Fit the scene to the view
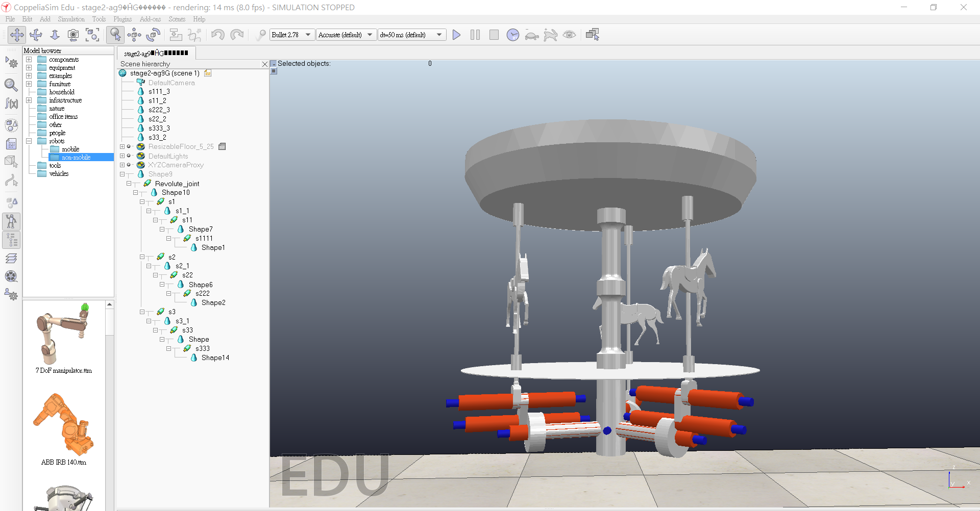980x511 pixels. 92,35
